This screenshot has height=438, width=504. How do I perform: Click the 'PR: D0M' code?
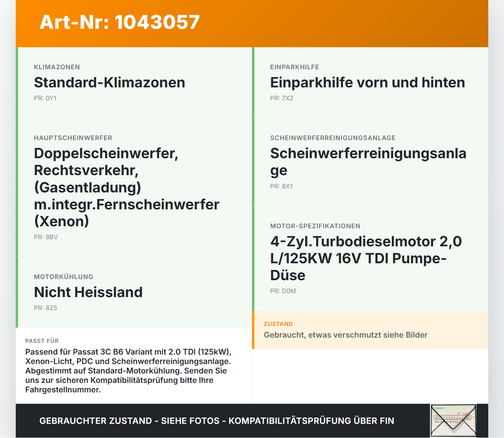coord(283,291)
